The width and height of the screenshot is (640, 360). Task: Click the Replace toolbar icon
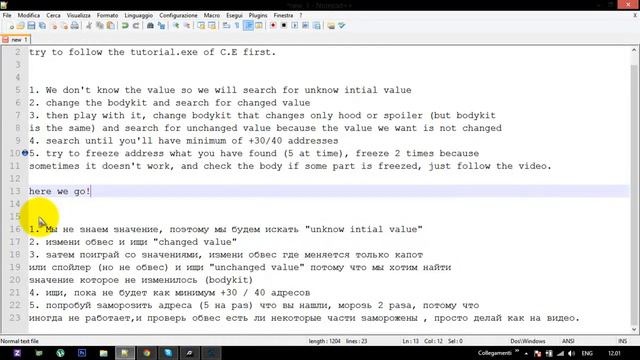click(161, 26)
